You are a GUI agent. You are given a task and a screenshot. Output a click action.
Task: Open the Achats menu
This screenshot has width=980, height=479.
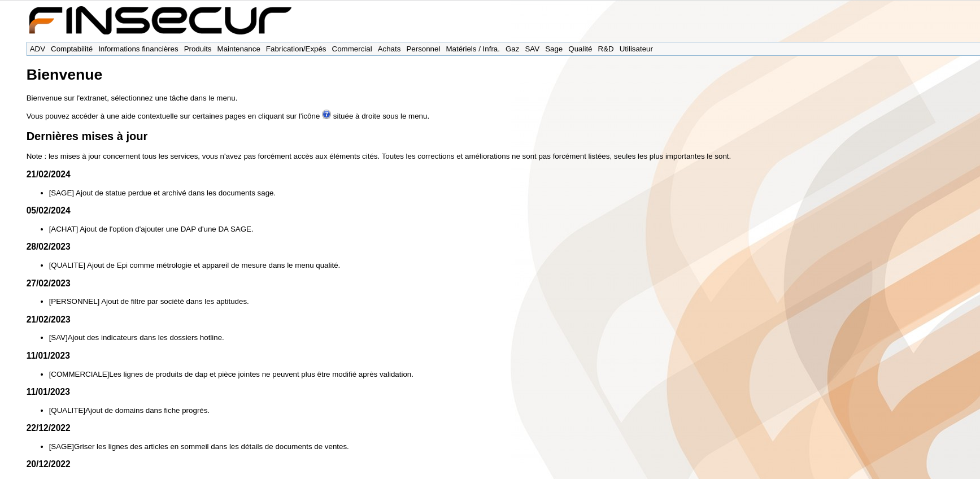tap(389, 49)
